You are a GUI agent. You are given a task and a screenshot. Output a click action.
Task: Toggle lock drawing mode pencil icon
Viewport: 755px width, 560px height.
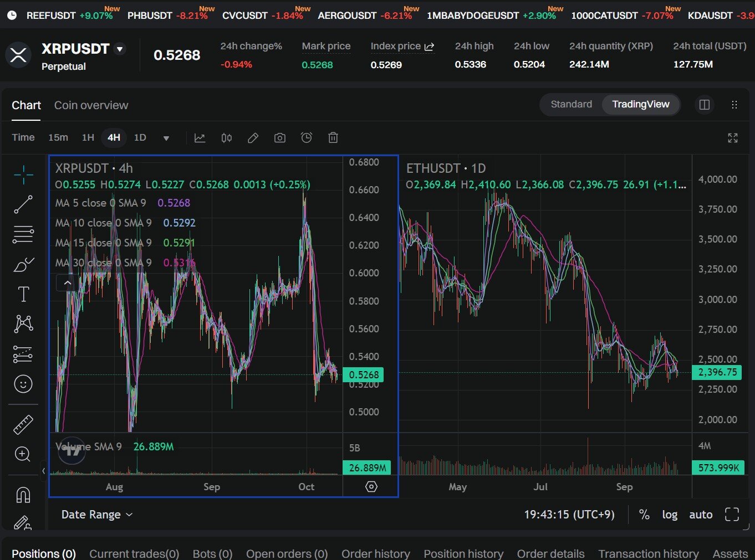click(22, 523)
